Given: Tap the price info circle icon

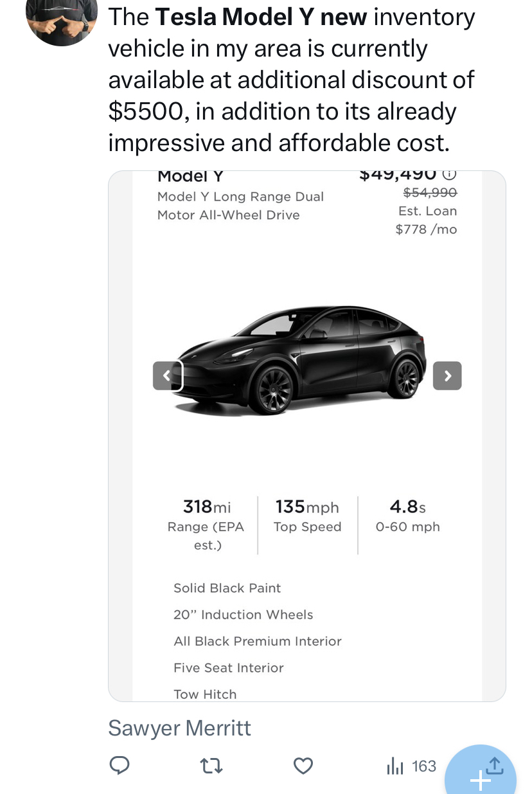Looking at the screenshot, I should point(450,174).
